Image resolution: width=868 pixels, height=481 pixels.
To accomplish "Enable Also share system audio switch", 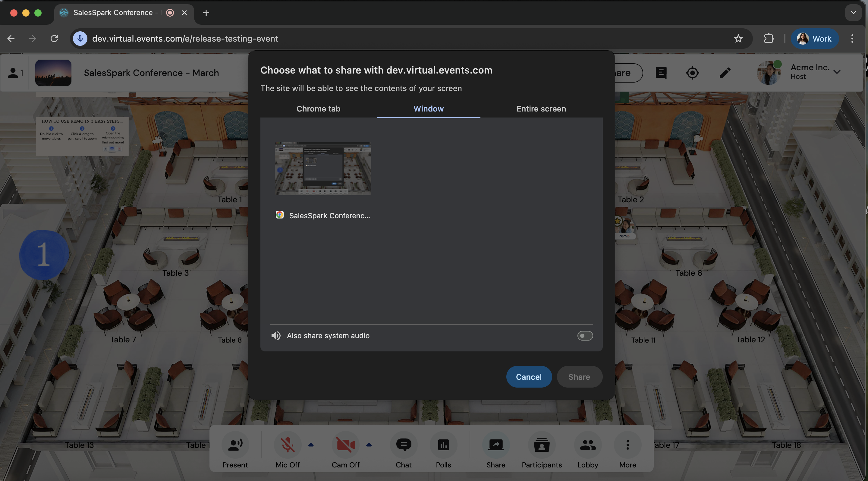I will click(x=585, y=335).
